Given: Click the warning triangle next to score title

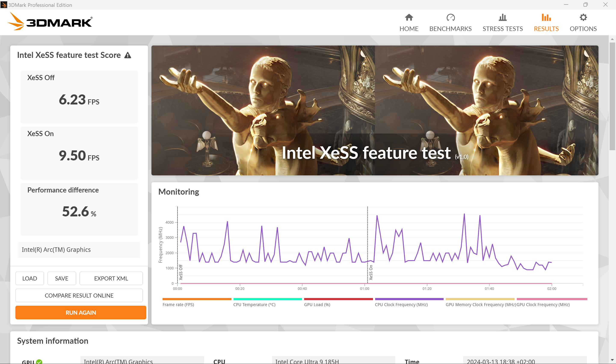Looking at the screenshot, I should [128, 55].
